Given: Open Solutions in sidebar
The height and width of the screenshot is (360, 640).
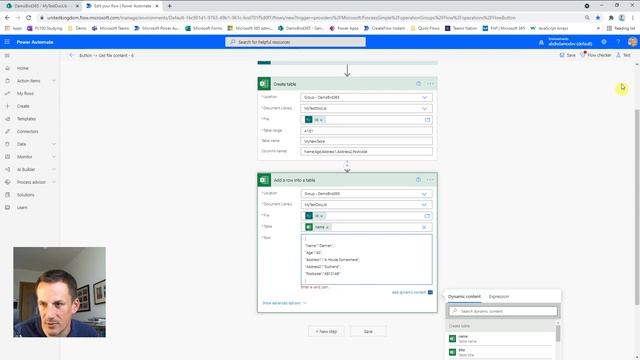Looking at the screenshot, I should 26,195.
